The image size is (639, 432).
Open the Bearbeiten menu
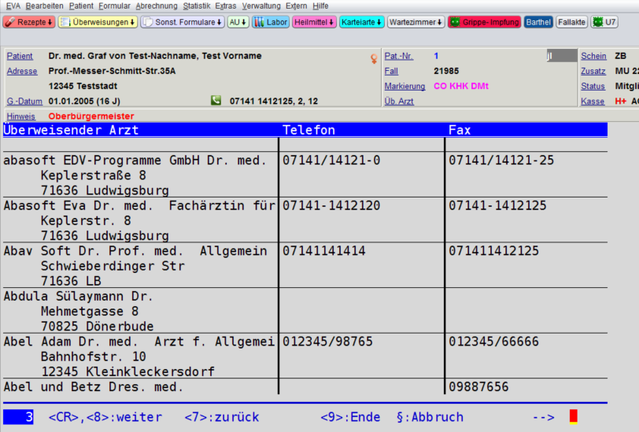tap(44, 6)
